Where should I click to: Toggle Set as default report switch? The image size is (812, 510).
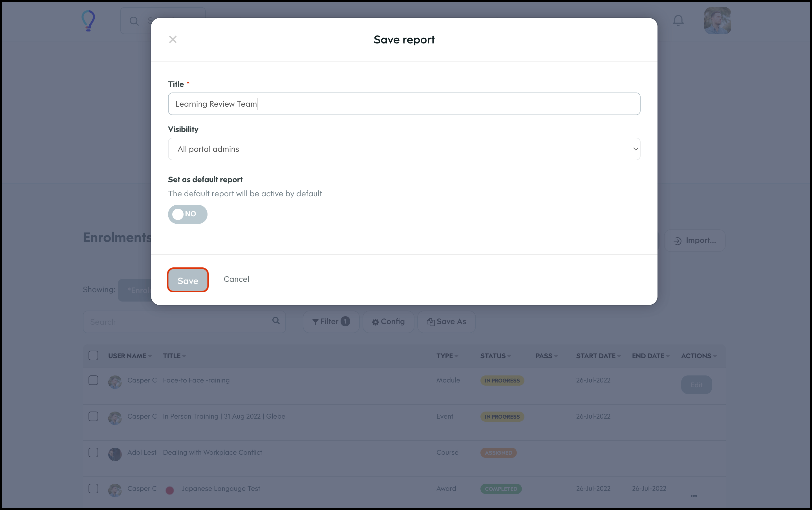pyautogui.click(x=187, y=214)
